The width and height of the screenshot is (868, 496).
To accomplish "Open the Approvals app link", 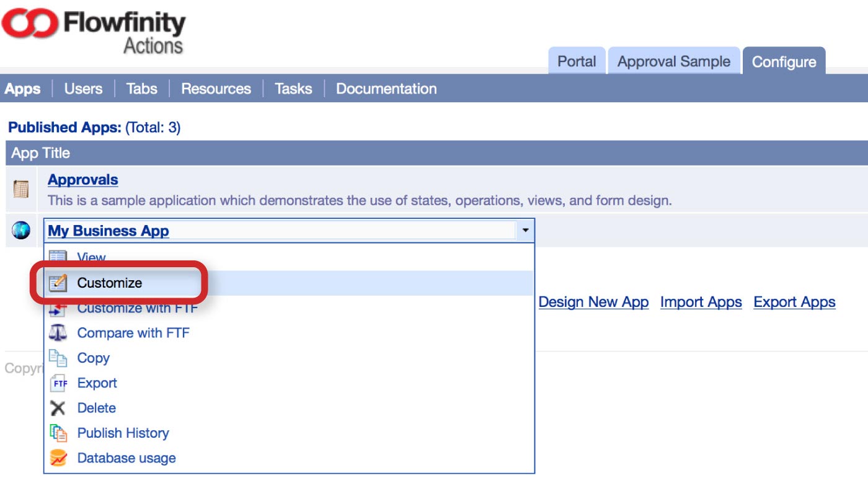I will tap(83, 180).
